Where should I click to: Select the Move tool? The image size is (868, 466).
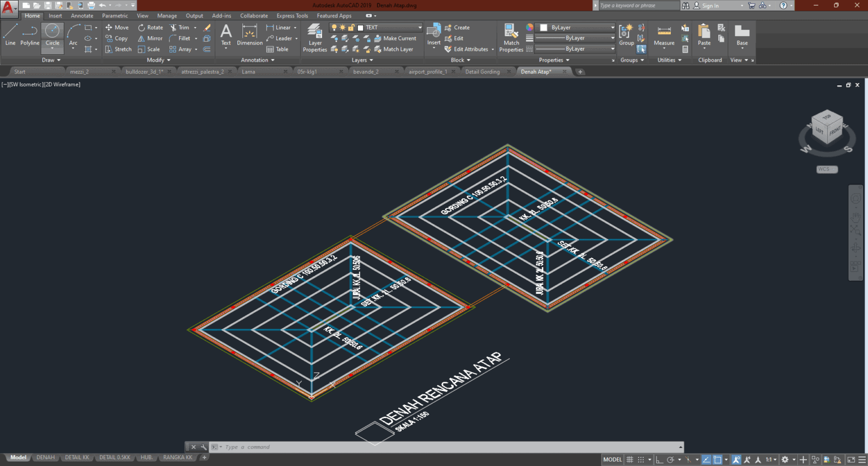117,27
